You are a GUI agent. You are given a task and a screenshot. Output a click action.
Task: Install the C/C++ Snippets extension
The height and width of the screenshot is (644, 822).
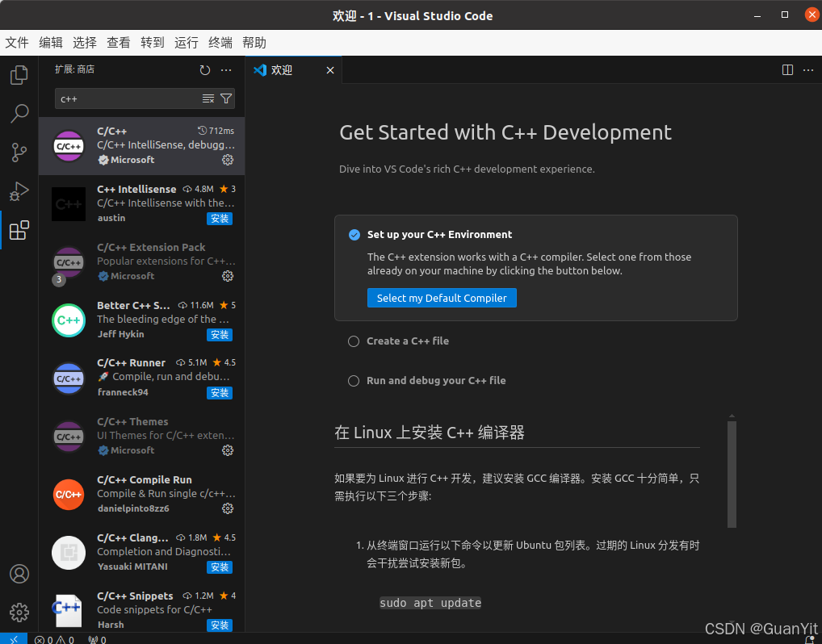coord(219,625)
